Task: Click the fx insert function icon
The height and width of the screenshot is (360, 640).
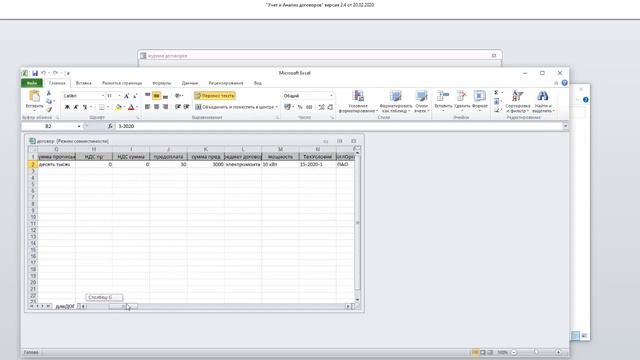Action: [x=110, y=127]
